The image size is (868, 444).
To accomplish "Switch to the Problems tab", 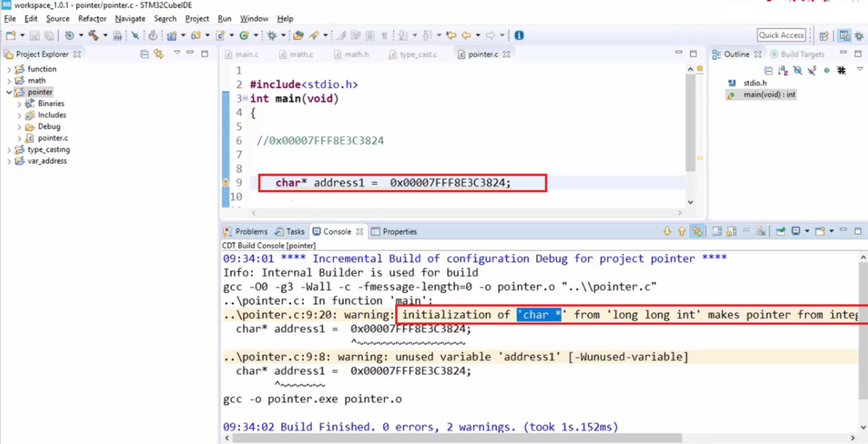I will (246, 231).
